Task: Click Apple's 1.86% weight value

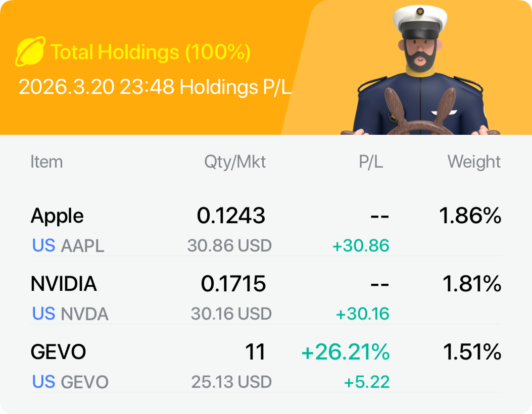Action: tap(470, 216)
